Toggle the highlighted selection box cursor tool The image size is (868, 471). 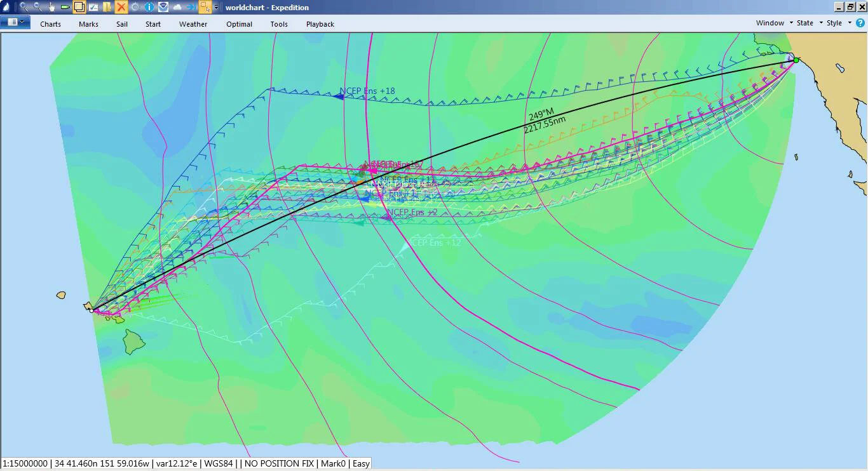205,7
